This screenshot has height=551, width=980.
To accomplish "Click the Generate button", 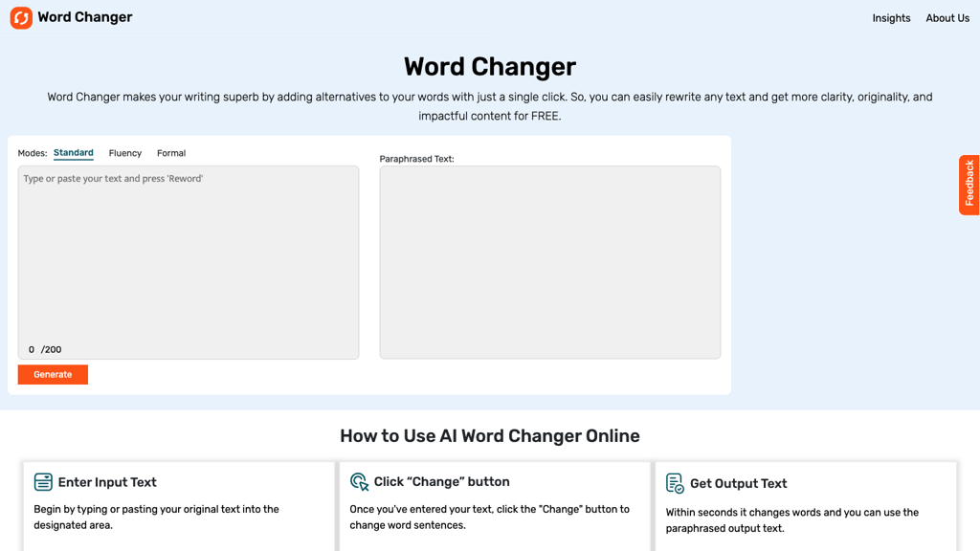I will [53, 374].
